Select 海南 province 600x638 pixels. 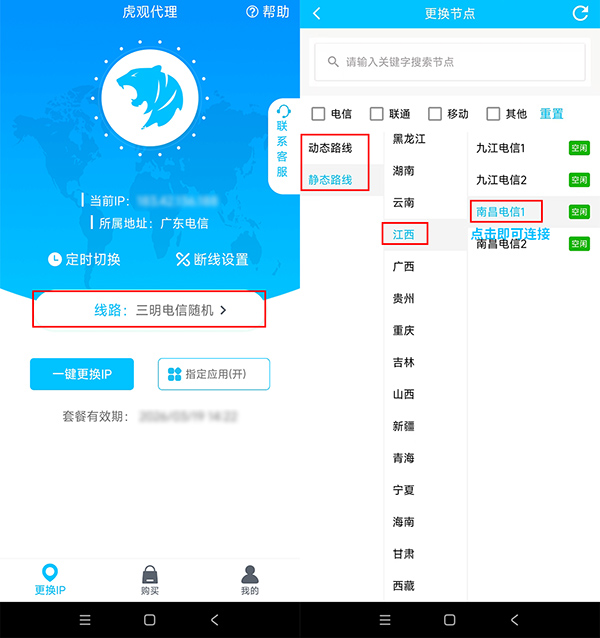coord(404,522)
